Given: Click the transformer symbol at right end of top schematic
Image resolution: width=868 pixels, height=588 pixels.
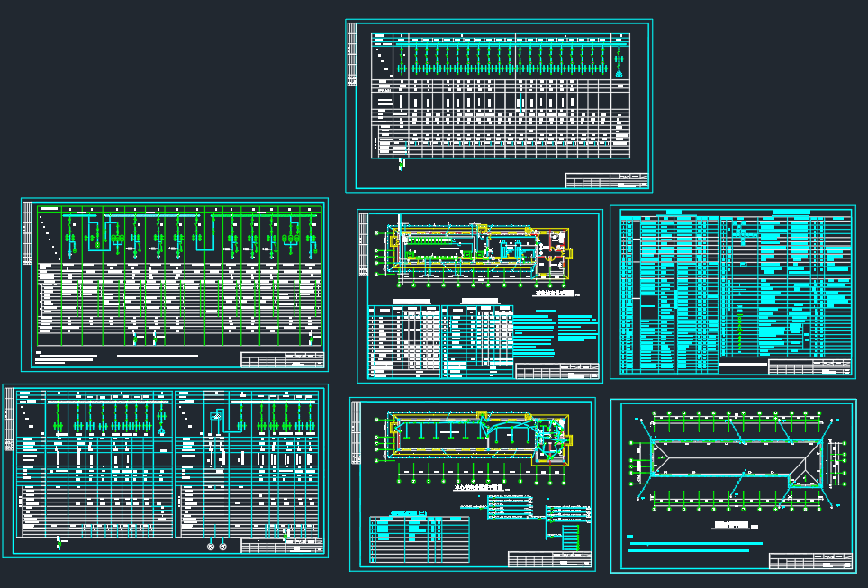Looking at the screenshot, I should coord(619,62).
